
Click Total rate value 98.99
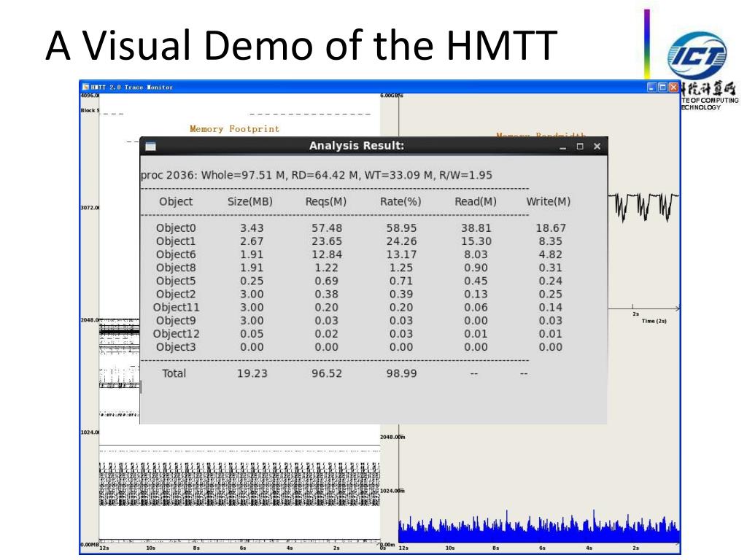(401, 373)
